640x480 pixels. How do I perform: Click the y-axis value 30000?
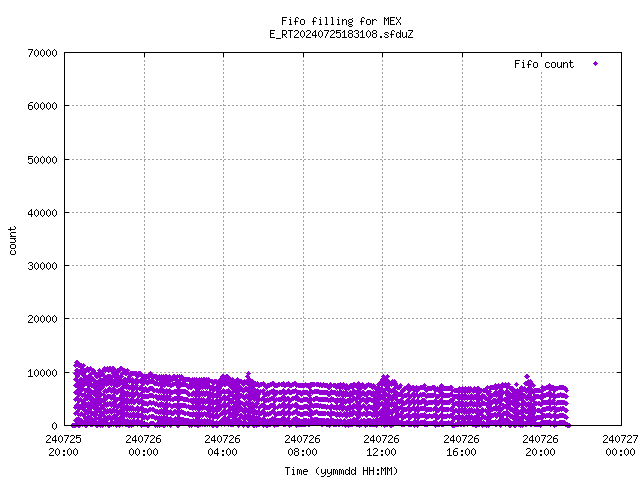[x=42, y=266]
